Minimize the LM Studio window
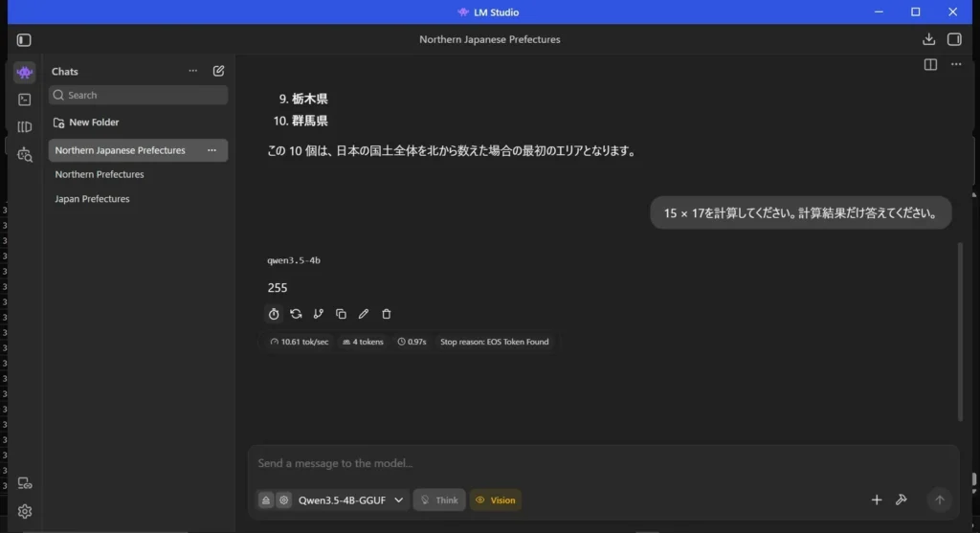Screen dimensions: 980x533 [879, 11]
